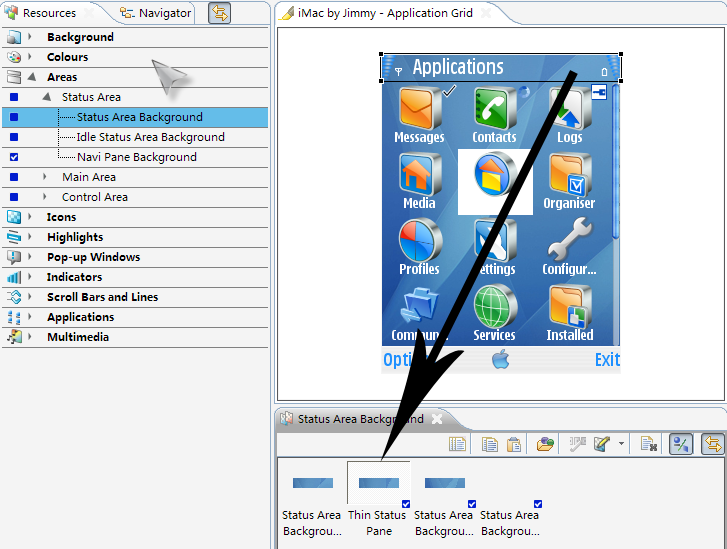Toggle the Status Area row checkbox
Viewport: 727px width, 549px height.
coord(14,97)
